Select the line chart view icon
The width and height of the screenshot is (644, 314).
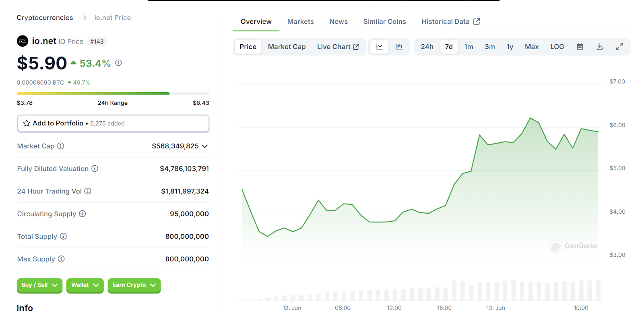[x=379, y=47]
